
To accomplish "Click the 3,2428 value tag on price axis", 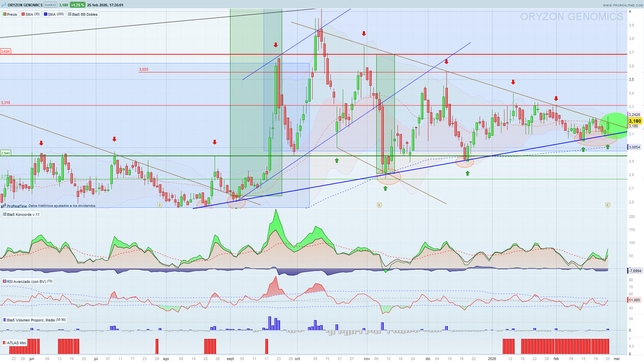I will 634,115.
